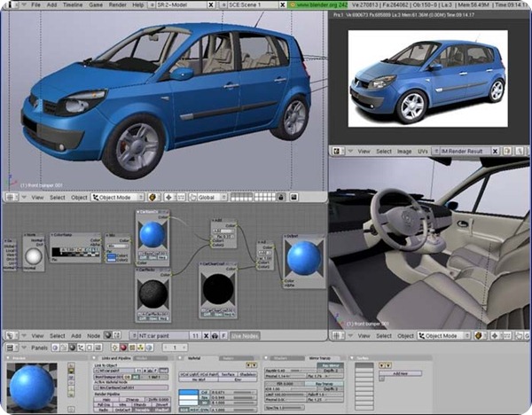Open the Script context buttons
532x415 pixels.
click(x=64, y=348)
